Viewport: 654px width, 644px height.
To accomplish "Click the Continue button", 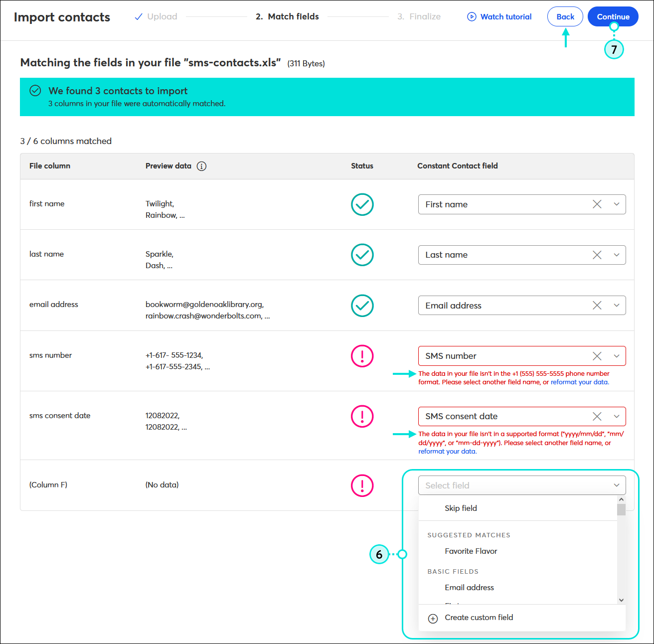I will (x=613, y=16).
